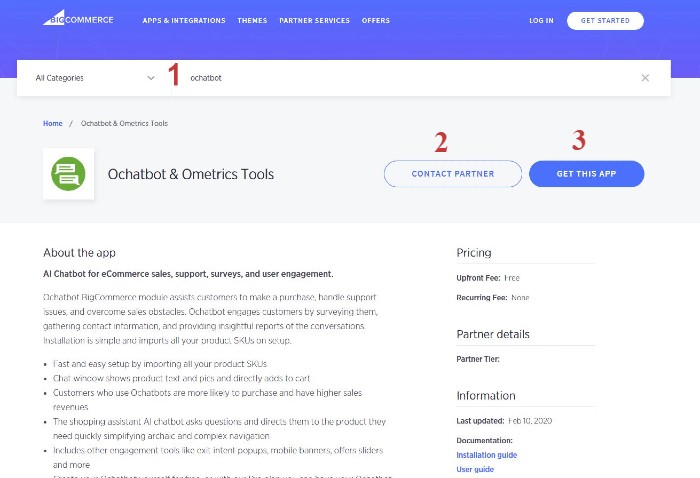Click the Partner Tier label
The height and width of the screenshot is (478, 700).
click(478, 359)
